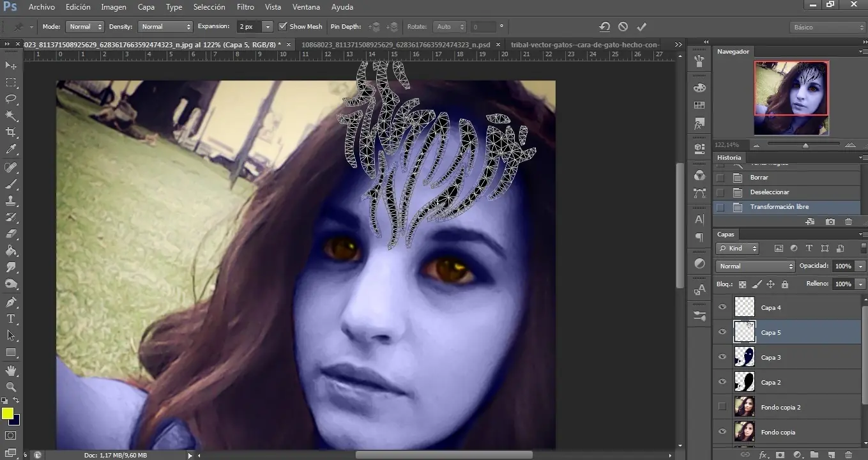
Task: Create a new layer in Capas panel
Action: tap(831, 455)
